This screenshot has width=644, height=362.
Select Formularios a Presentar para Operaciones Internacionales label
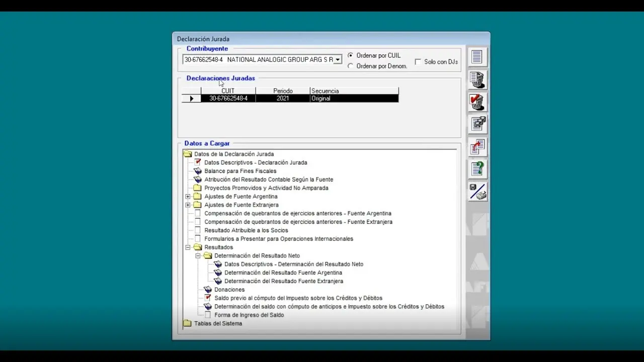click(x=279, y=239)
